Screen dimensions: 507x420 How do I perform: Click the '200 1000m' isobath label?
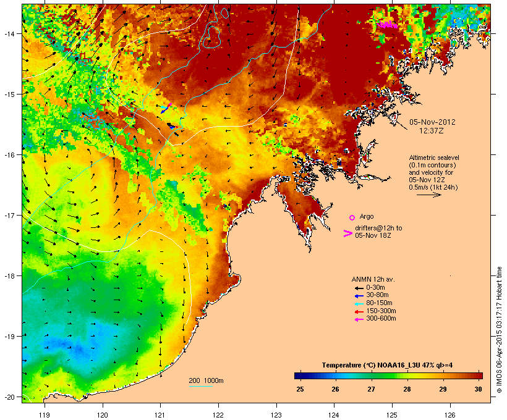(x=206, y=380)
